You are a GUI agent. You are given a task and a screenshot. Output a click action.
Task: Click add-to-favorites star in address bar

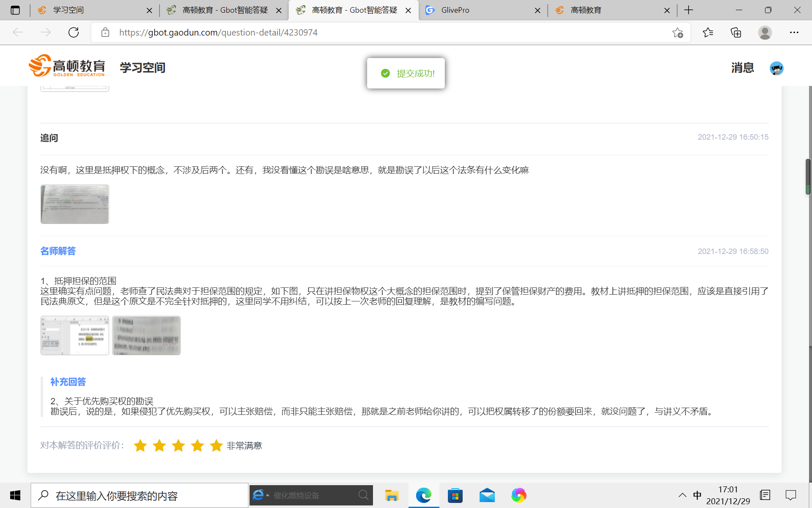click(678, 33)
